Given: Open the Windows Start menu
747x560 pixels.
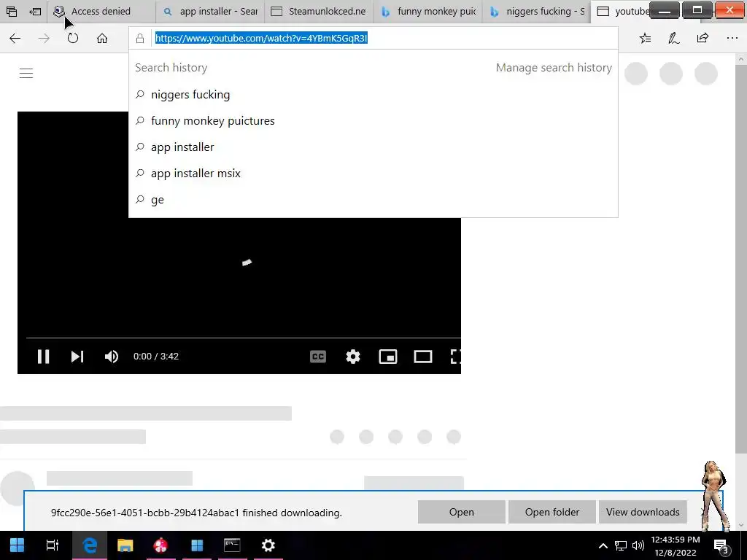Looking at the screenshot, I should pos(17,545).
